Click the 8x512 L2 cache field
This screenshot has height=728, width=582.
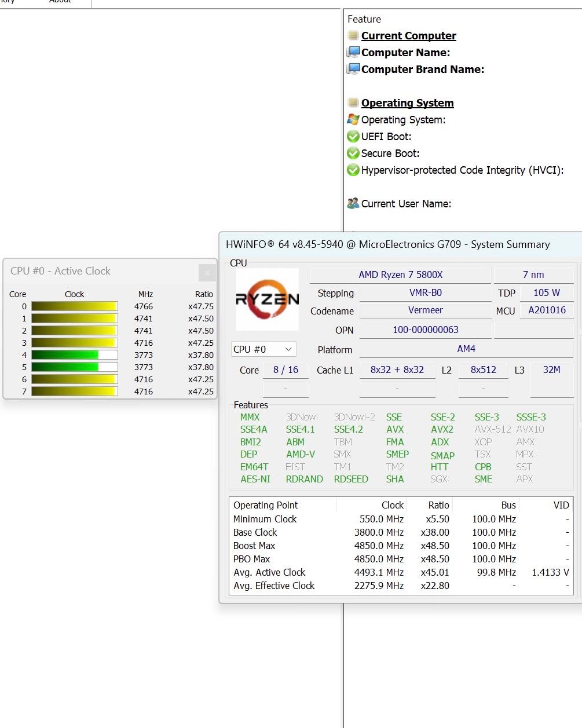pyautogui.click(x=483, y=370)
